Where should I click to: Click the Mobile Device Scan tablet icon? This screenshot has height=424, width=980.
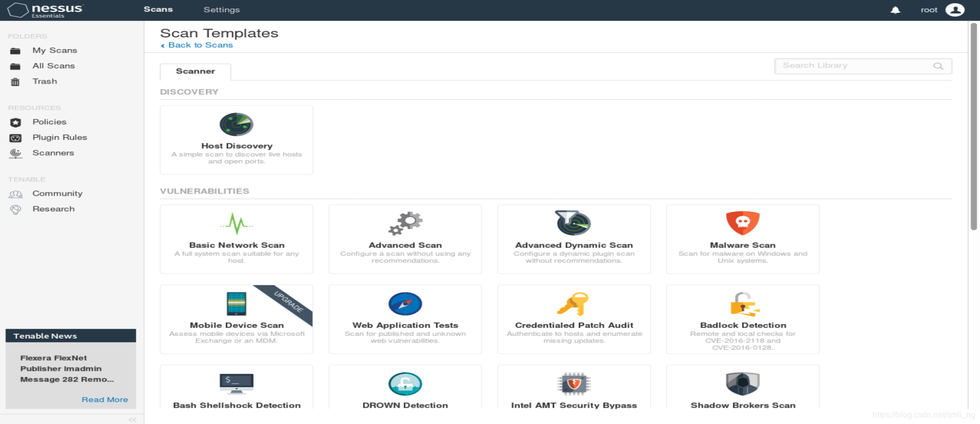point(236,303)
